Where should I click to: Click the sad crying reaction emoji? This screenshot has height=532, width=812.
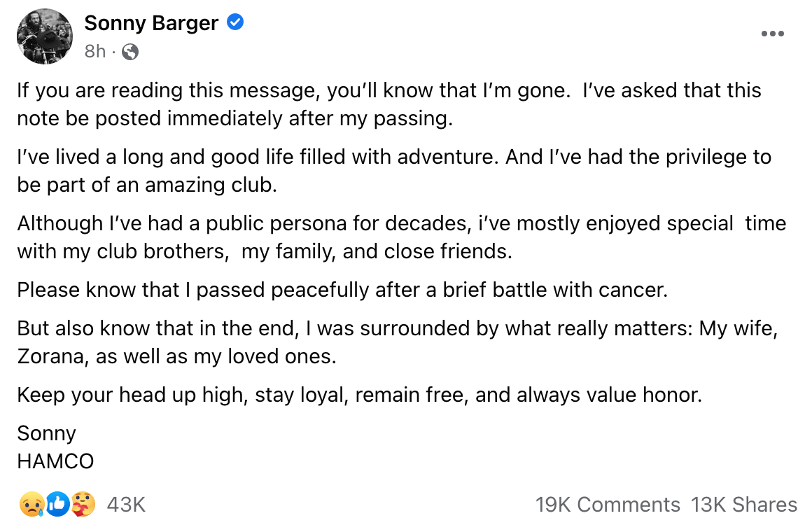(33, 504)
